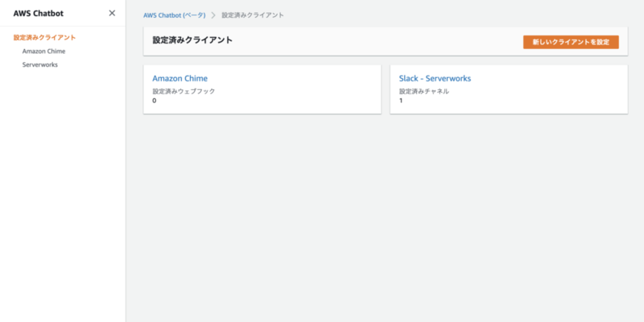Click the channel count 1 value
The width and height of the screenshot is (644, 322).
(x=401, y=100)
